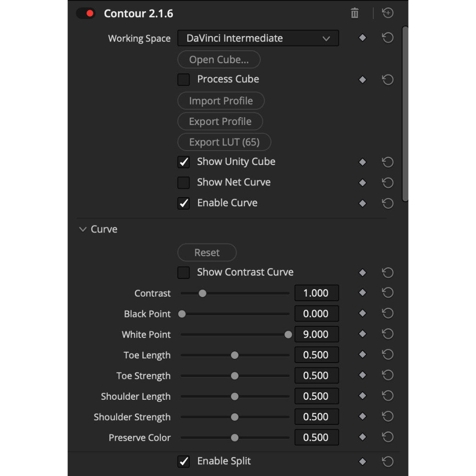This screenshot has width=476, height=476.
Task: Reset Show Contrast Curve setting
Action: 388,272
